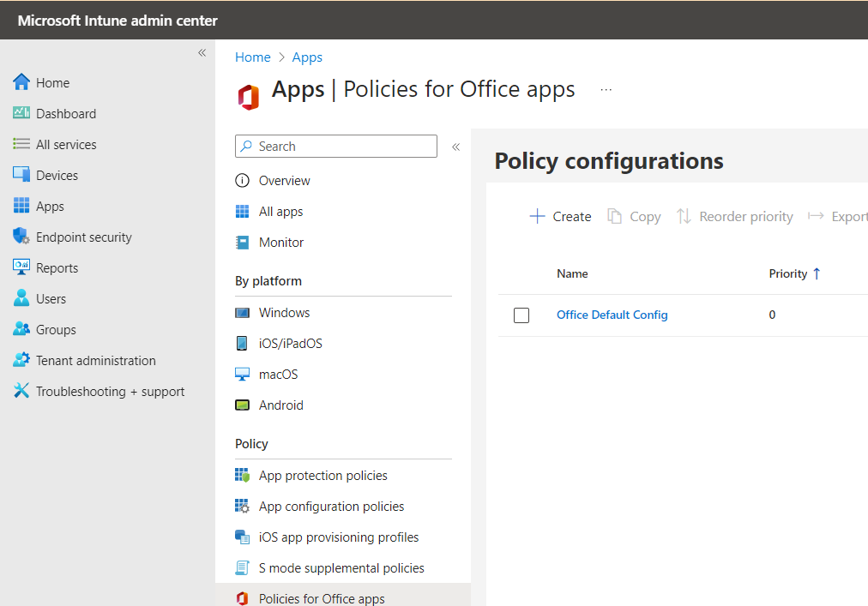The image size is (868, 606).
Task: Click the Dashboard chart icon
Action: (x=21, y=113)
